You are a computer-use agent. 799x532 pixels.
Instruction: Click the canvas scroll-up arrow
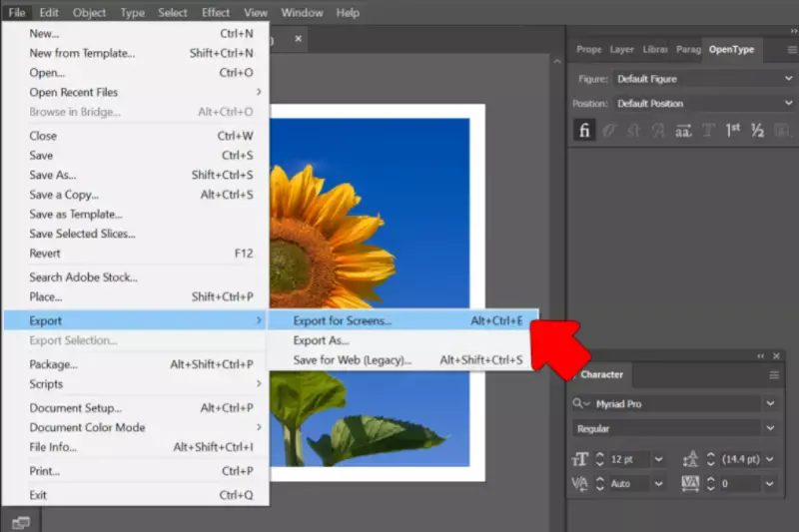coord(557,61)
